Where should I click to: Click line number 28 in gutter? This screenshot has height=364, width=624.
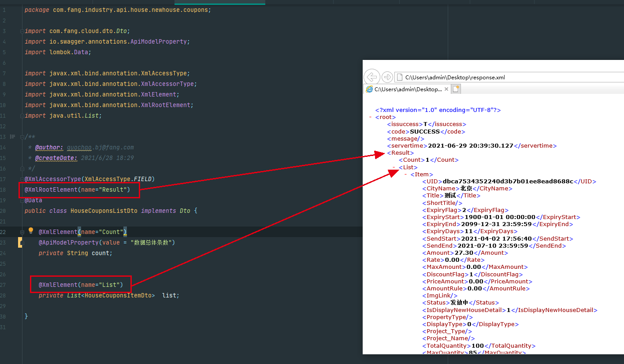4,295
